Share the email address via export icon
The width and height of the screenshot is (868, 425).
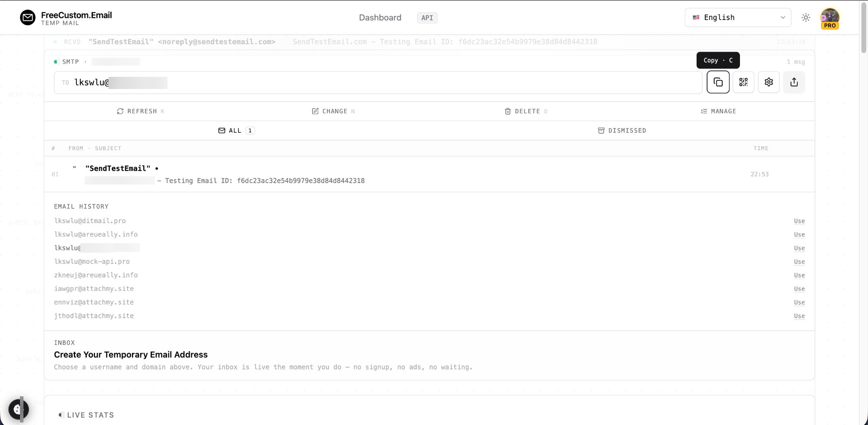pos(794,82)
